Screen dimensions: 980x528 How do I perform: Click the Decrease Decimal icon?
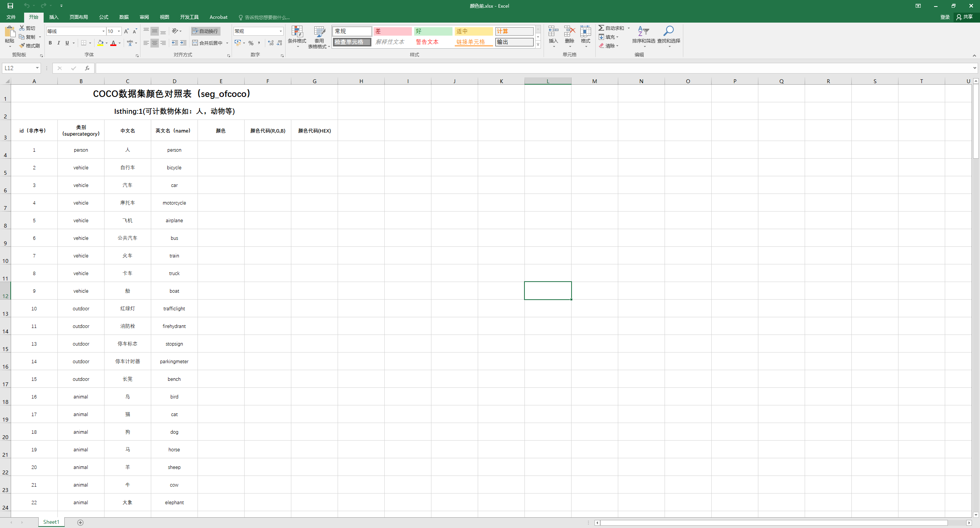point(279,43)
